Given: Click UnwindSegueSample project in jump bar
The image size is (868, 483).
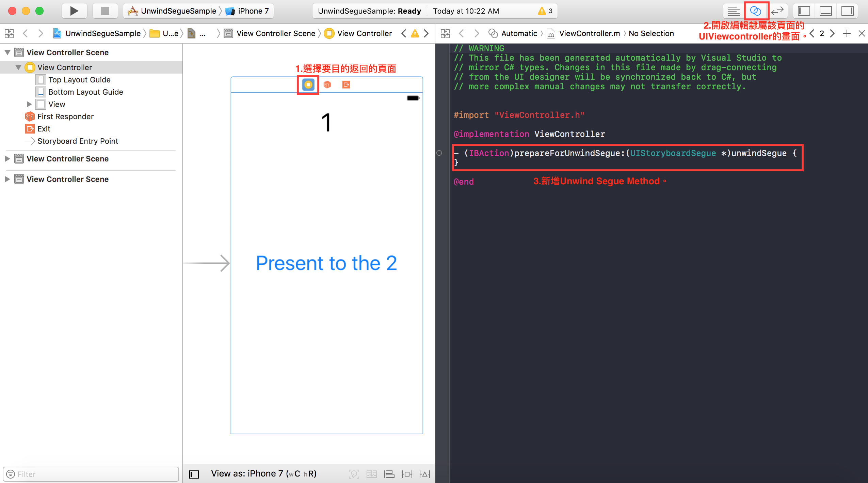Looking at the screenshot, I should coord(97,33).
